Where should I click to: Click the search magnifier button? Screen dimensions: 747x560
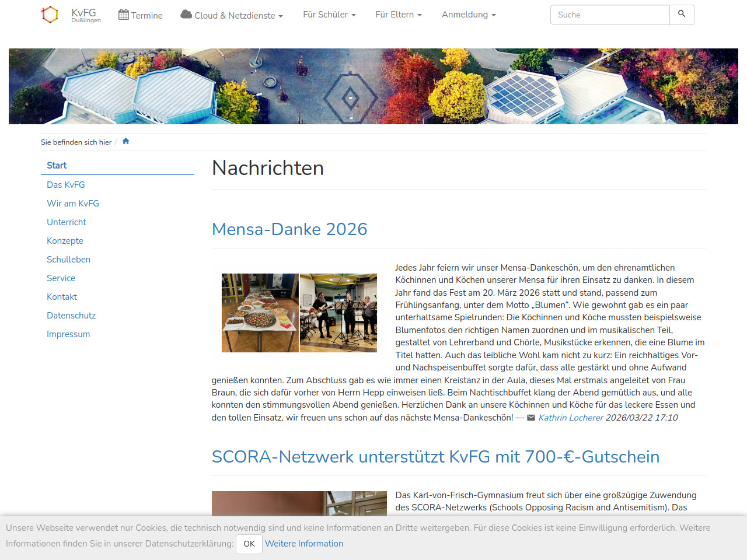pyautogui.click(x=682, y=15)
